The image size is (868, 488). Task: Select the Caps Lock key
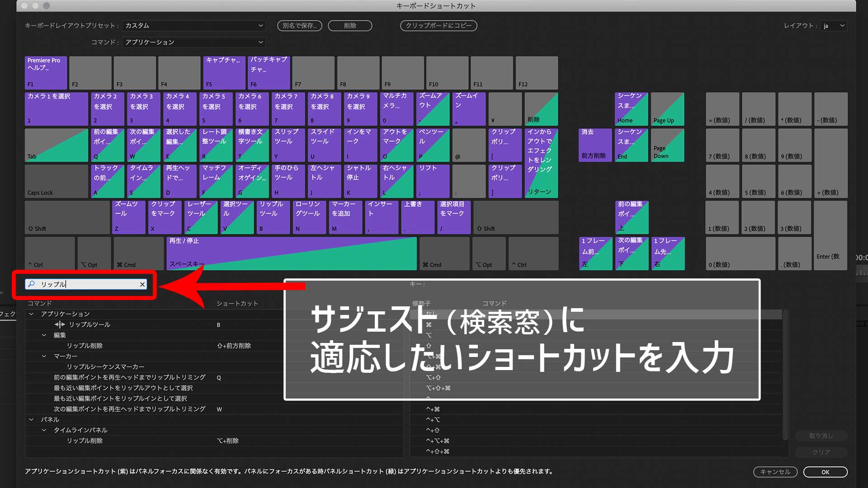pos(57,181)
